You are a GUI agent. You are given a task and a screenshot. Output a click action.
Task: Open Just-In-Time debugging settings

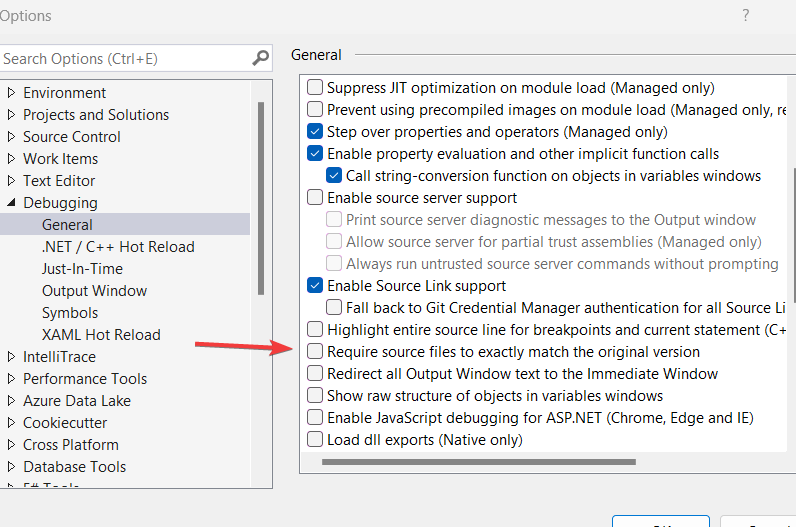pos(82,269)
